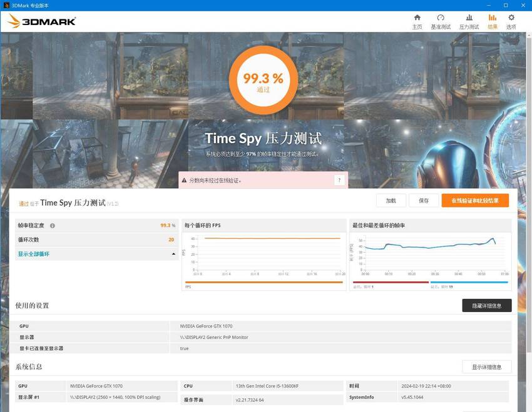
Task: Click the 保存 (Save) button
Action: coord(424,201)
